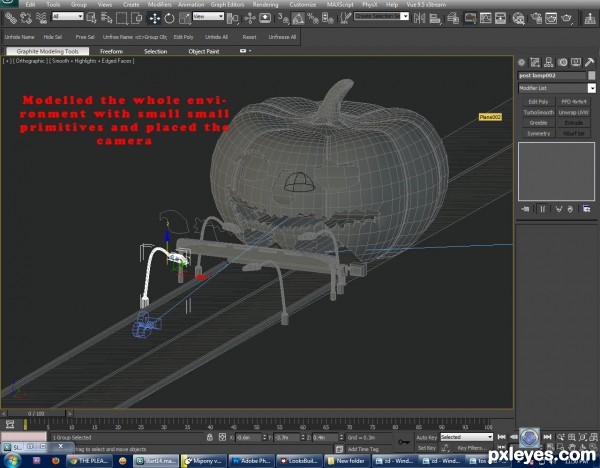Screen dimensions: 600x468
Task: Click the Add Time Tag field
Action: 368,449
